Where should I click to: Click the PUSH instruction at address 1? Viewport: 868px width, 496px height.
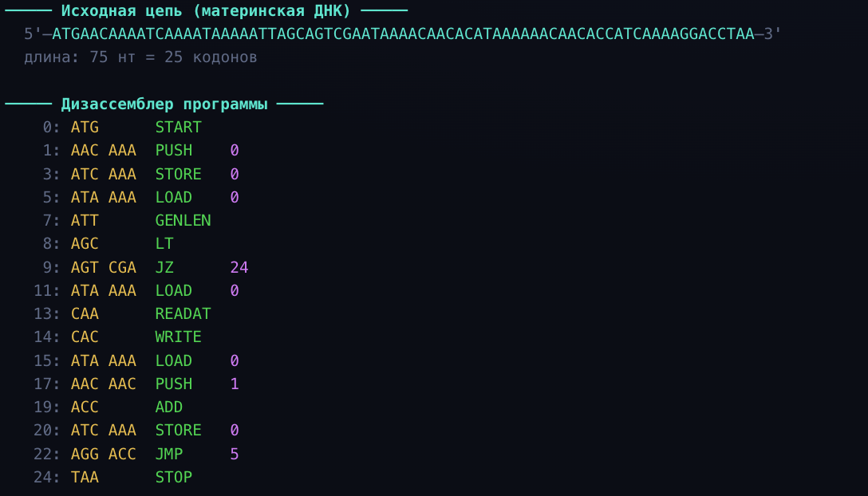(x=174, y=151)
